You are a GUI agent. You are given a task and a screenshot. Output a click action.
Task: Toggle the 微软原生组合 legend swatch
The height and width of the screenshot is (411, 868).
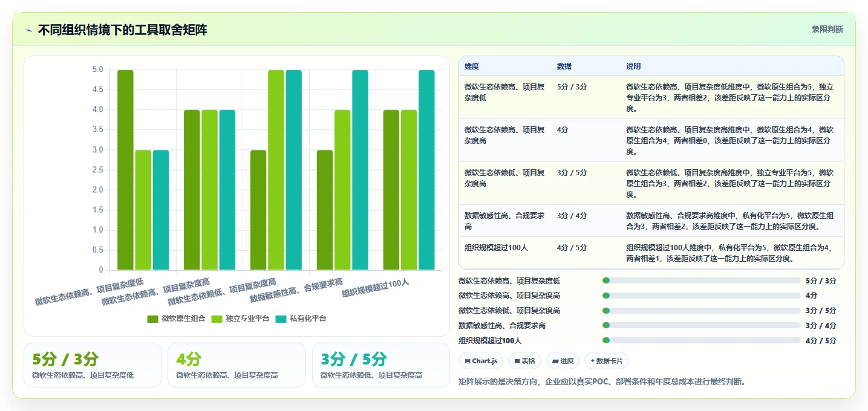(x=152, y=319)
